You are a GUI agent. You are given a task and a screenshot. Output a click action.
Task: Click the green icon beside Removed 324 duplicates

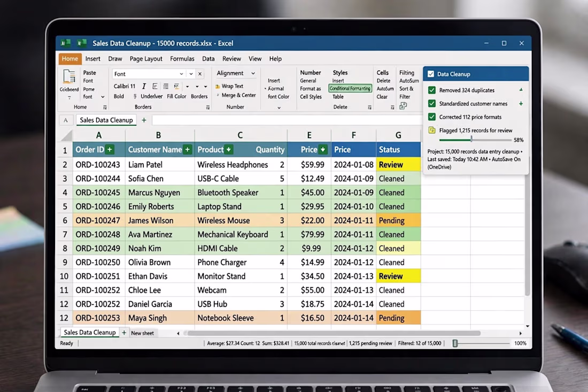[x=521, y=90]
